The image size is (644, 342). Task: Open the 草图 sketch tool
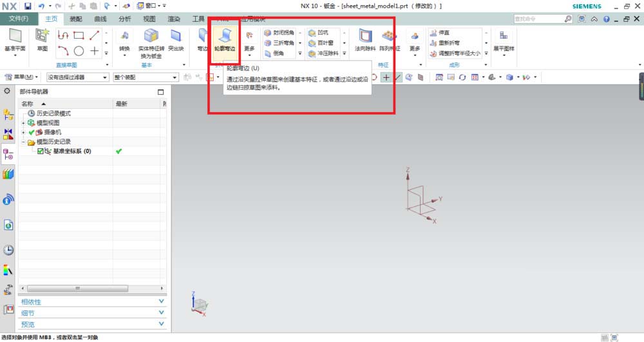(x=43, y=40)
